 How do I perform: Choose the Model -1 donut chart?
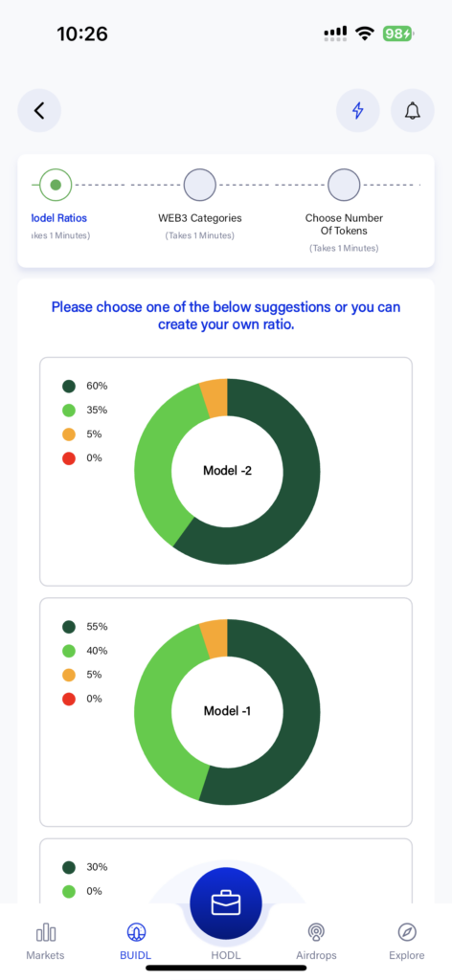coord(227,712)
